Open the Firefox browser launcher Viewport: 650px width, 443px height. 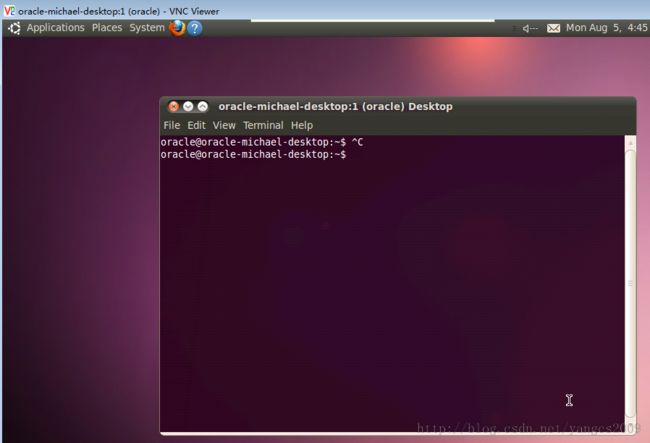(177, 28)
